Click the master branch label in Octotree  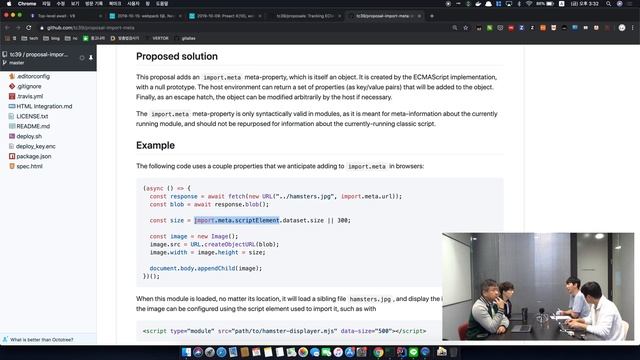16,63
